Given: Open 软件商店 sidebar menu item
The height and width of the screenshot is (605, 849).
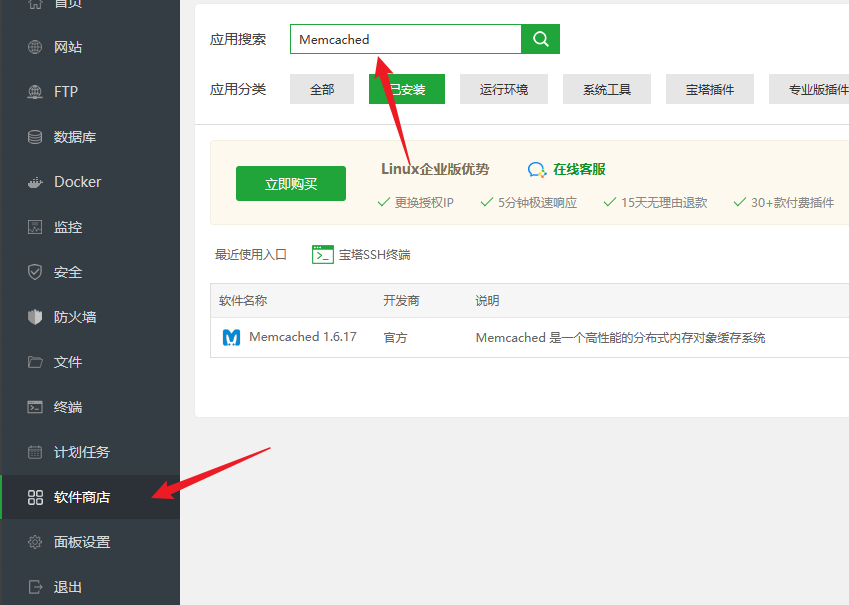Looking at the screenshot, I should point(90,497).
